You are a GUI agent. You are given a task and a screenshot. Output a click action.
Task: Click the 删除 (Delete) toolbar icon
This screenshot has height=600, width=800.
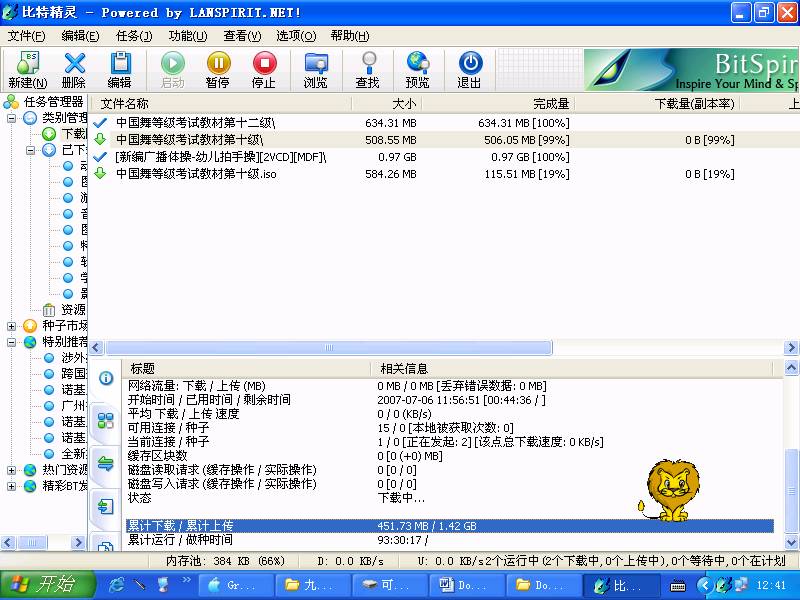click(74, 64)
